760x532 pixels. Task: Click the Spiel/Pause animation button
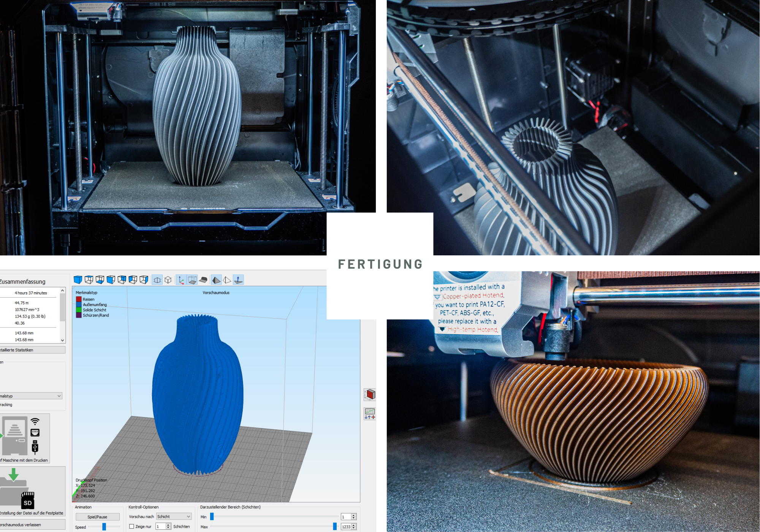97,517
